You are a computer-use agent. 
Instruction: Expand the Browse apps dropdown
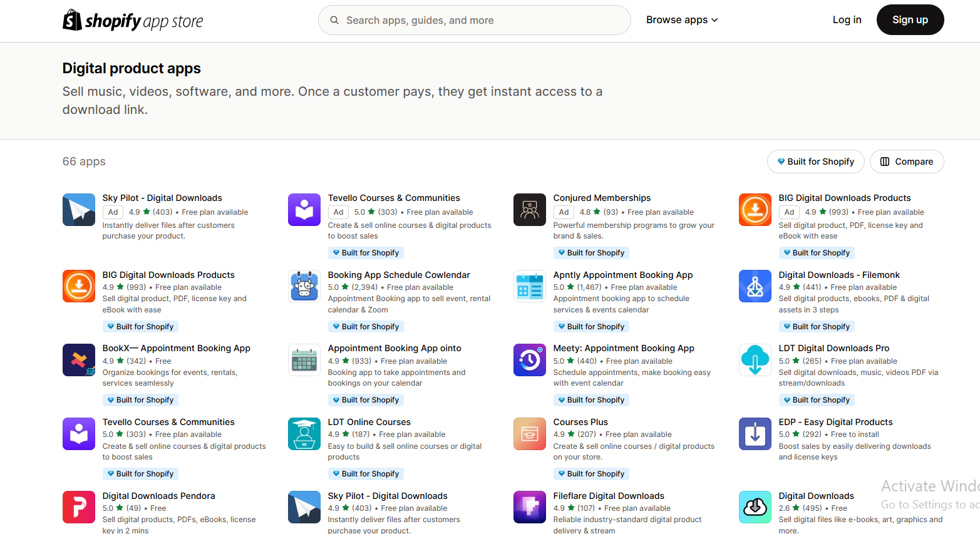(682, 20)
